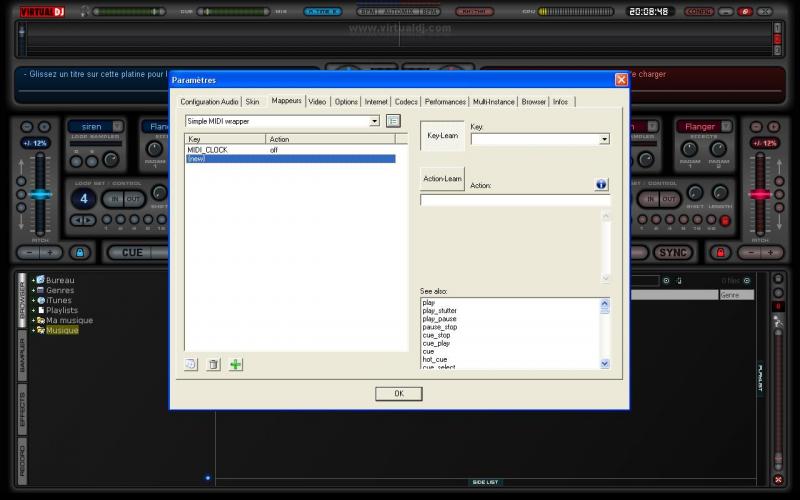
Task: Click the VirtualDJ logo
Action: 42,11
